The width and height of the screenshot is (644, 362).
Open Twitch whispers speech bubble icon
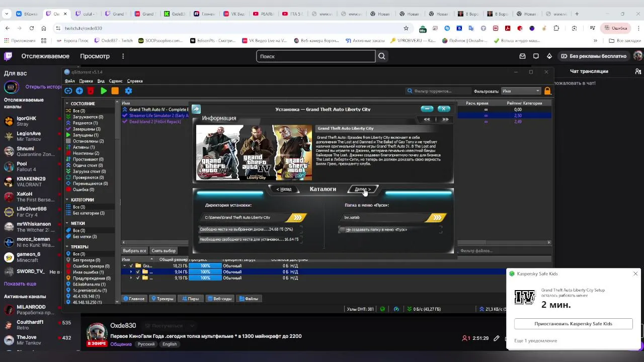536,56
